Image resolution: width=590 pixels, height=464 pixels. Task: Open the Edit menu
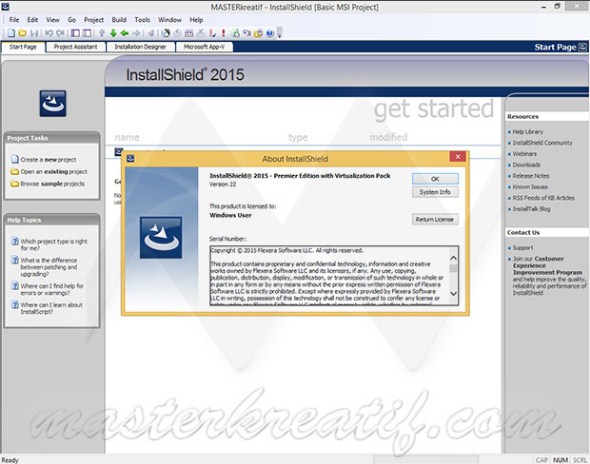click(x=32, y=20)
